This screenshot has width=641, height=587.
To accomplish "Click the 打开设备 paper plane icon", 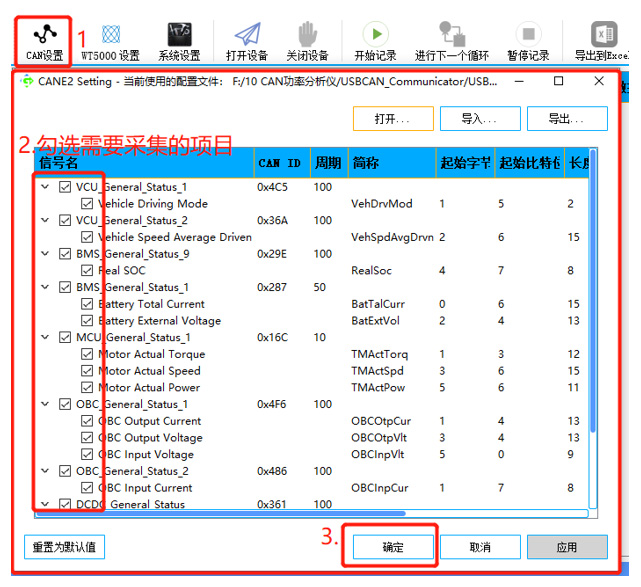I will click(247, 34).
